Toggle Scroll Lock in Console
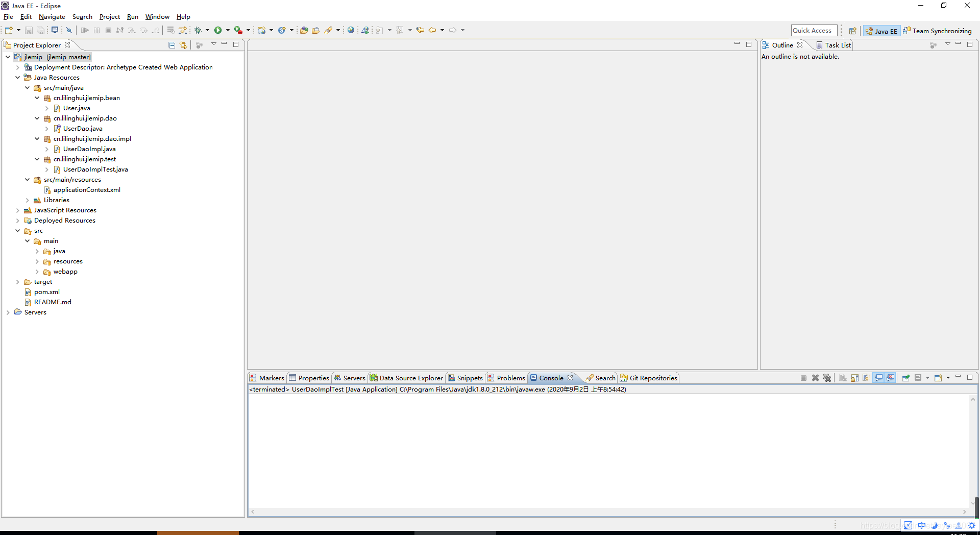This screenshot has width=980, height=535. (854, 378)
